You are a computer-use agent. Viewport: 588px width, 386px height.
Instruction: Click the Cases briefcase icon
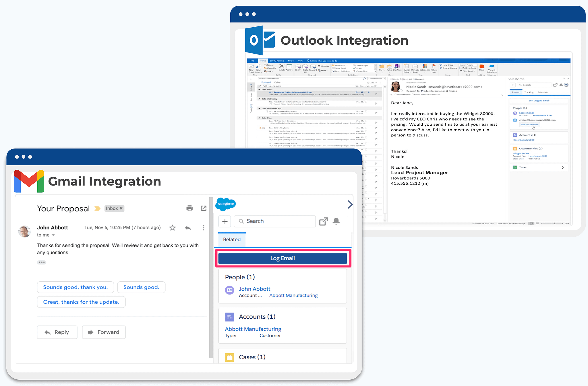pyautogui.click(x=229, y=357)
